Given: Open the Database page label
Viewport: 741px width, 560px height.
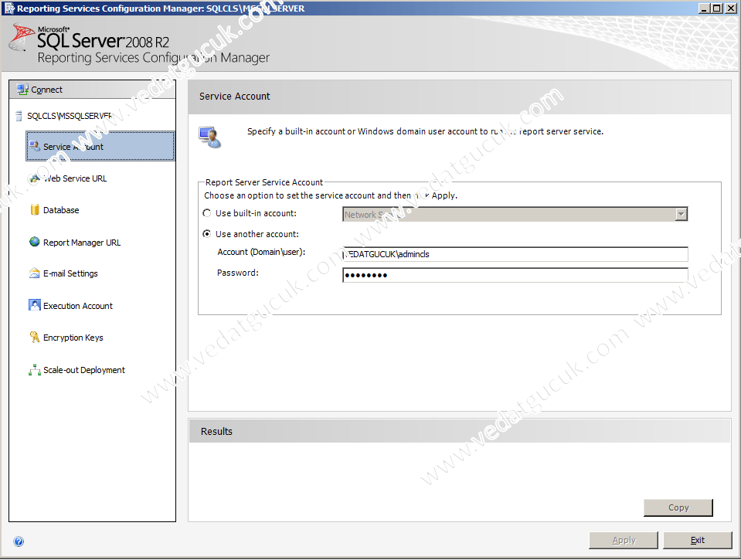Looking at the screenshot, I should (x=61, y=210).
